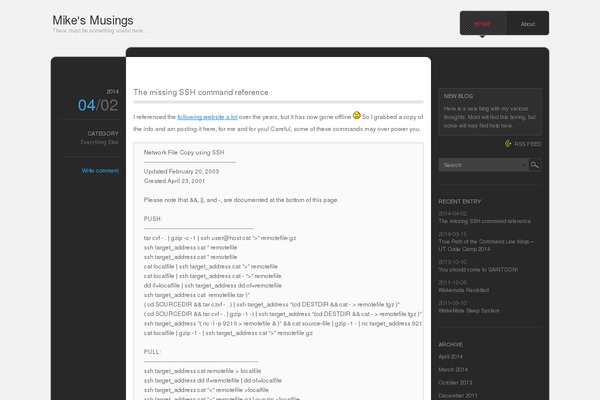
Task: Open recent entry 'You should come to SAINTCON!'
Action: (478, 270)
